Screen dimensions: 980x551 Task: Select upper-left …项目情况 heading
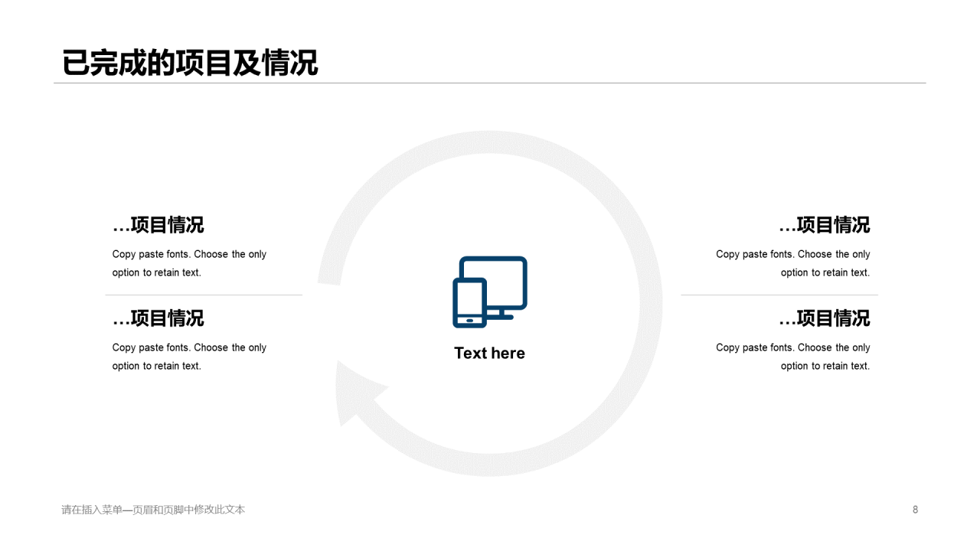tap(158, 225)
